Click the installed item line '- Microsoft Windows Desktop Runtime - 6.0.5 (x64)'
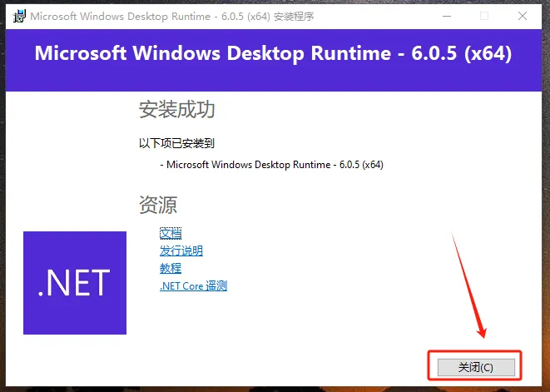The width and height of the screenshot is (550, 392). [x=271, y=165]
